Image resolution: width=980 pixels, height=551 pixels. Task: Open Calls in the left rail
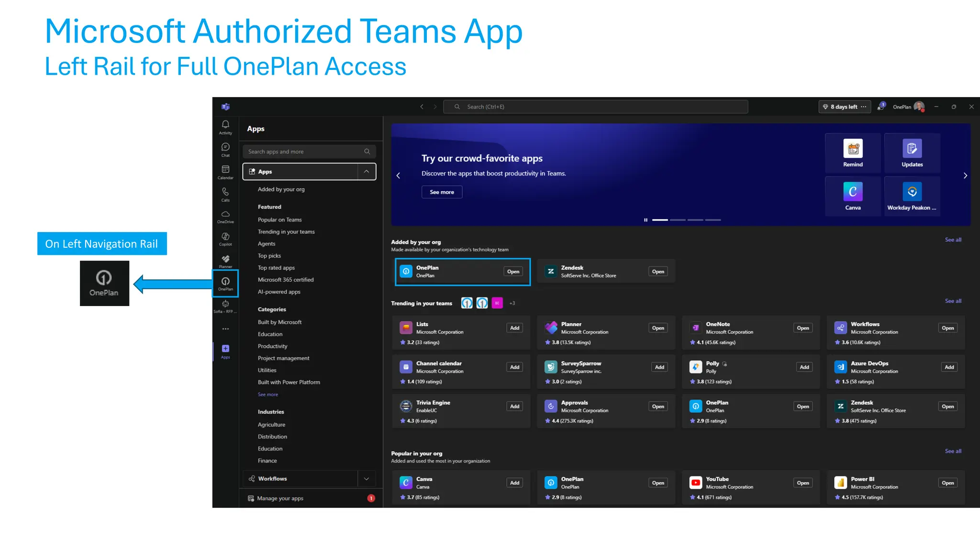tap(225, 194)
